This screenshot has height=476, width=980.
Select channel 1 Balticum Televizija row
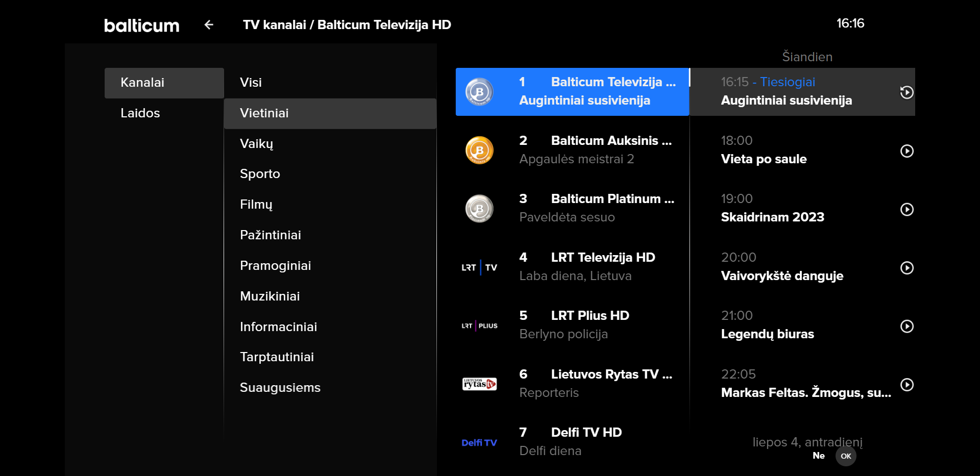click(x=572, y=92)
